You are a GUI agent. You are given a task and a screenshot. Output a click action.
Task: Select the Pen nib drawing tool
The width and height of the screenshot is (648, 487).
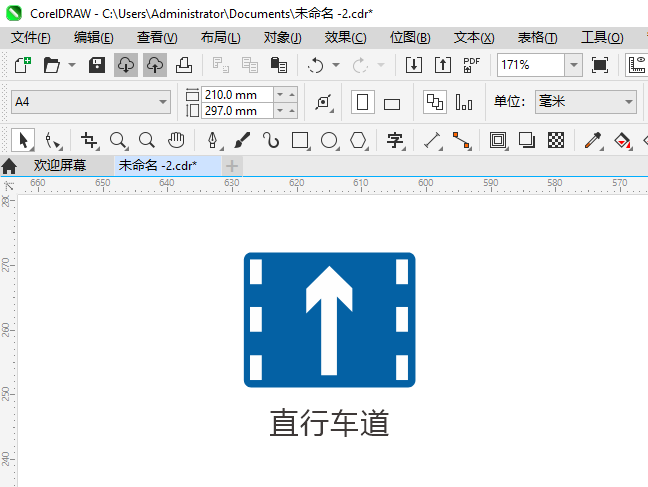214,141
